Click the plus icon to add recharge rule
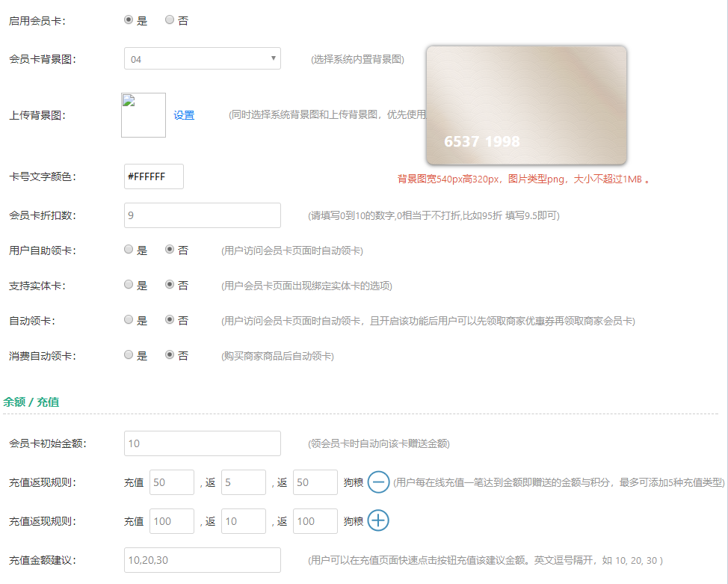The height and width of the screenshot is (584, 728). click(378, 521)
